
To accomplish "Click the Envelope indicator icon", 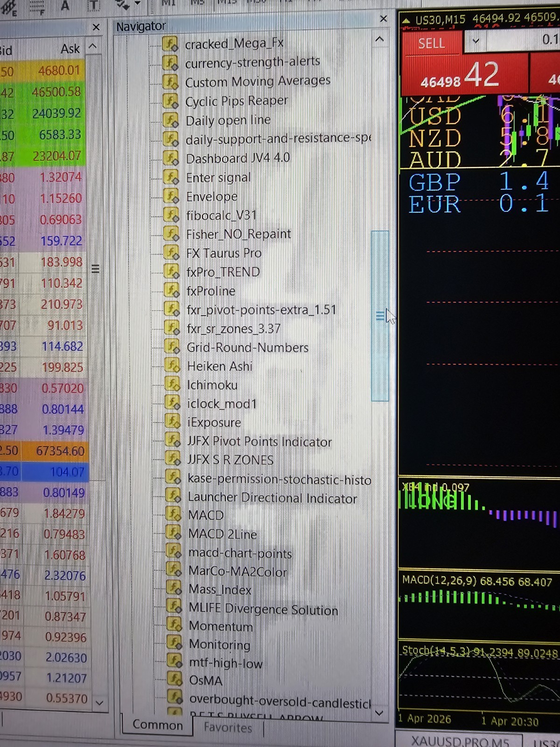I will tap(171, 196).
